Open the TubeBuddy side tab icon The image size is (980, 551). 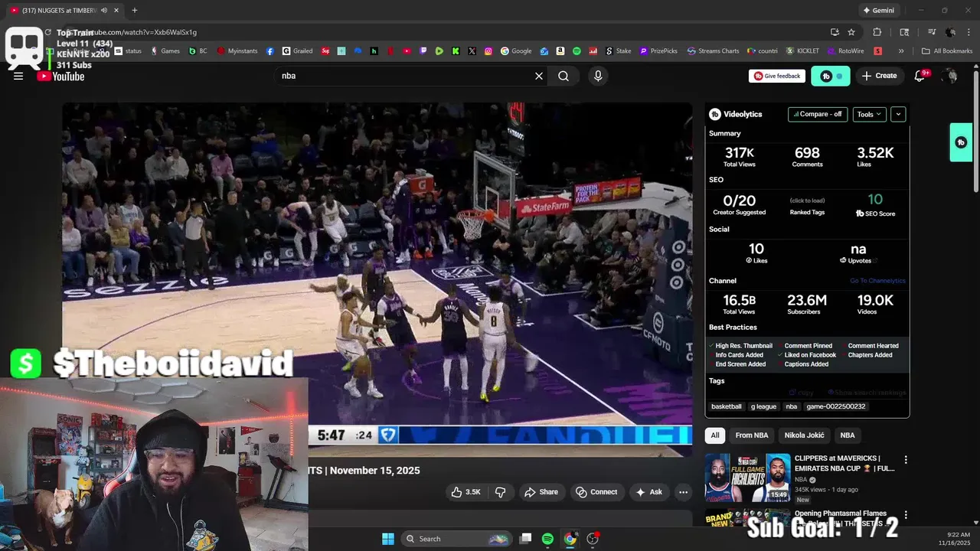click(961, 142)
